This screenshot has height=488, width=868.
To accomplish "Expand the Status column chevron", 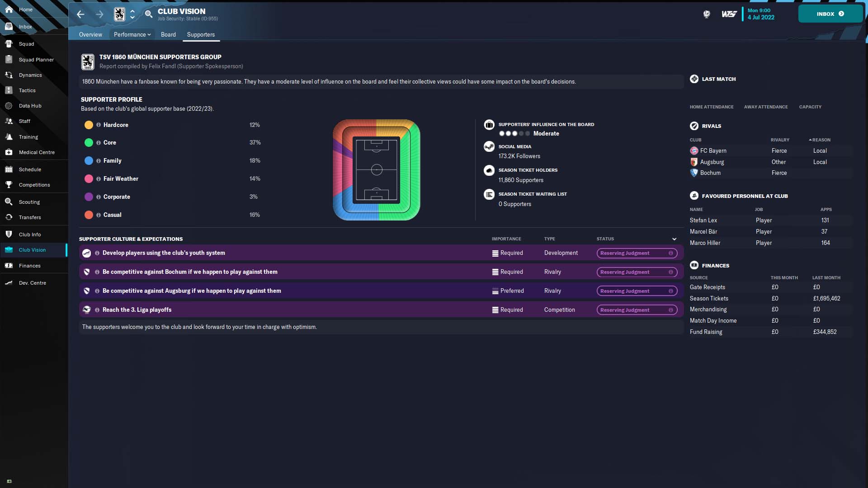I will 674,239.
